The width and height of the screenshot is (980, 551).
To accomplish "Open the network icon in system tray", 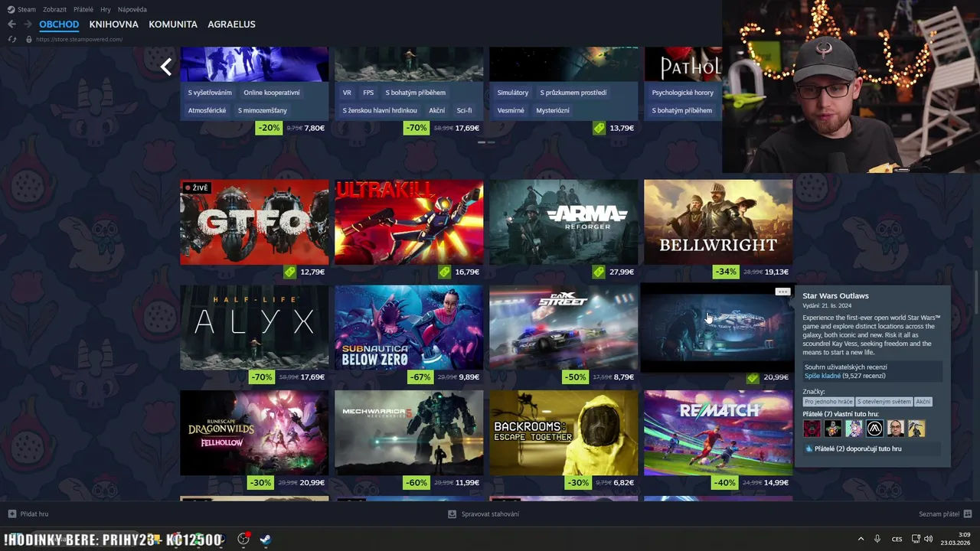I will click(x=916, y=539).
